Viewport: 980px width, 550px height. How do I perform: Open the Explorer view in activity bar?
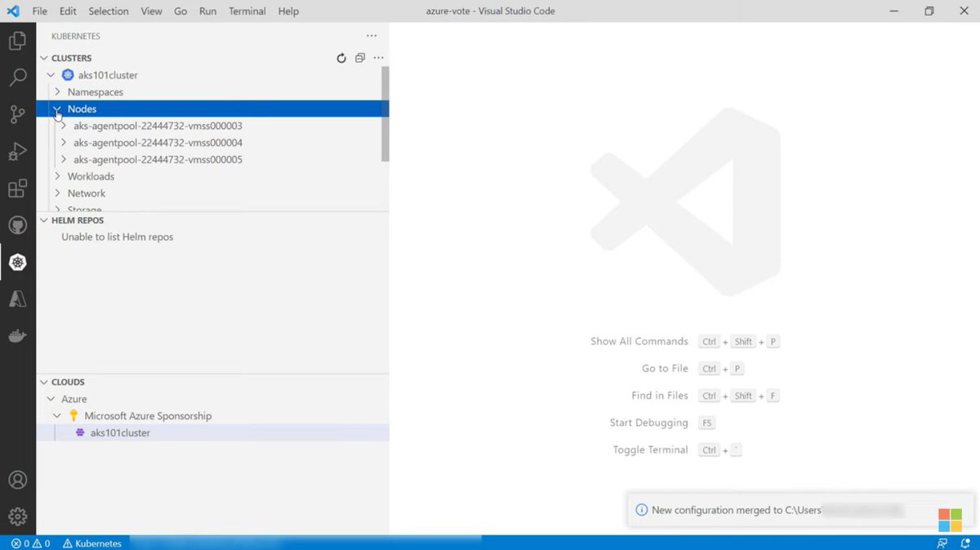[x=17, y=40]
